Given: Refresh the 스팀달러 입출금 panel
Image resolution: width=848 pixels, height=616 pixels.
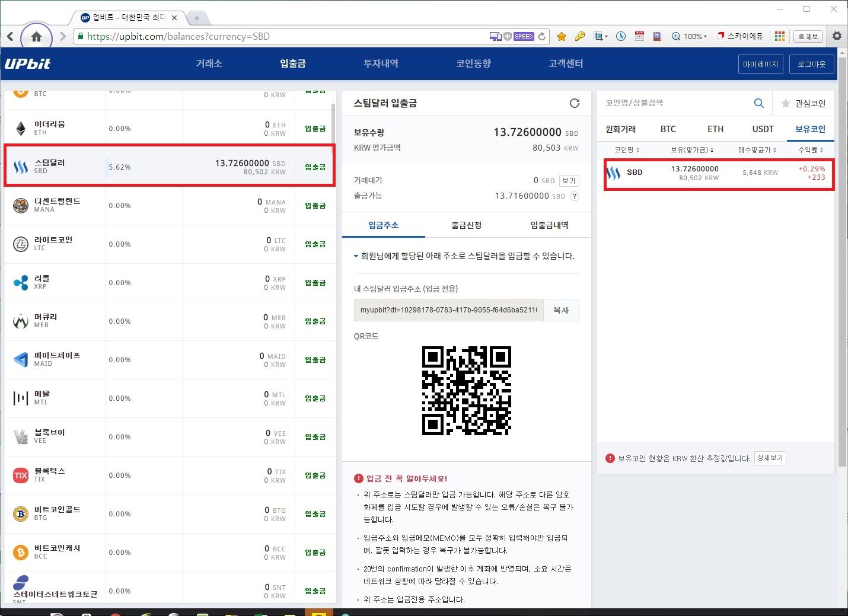Looking at the screenshot, I should (574, 103).
